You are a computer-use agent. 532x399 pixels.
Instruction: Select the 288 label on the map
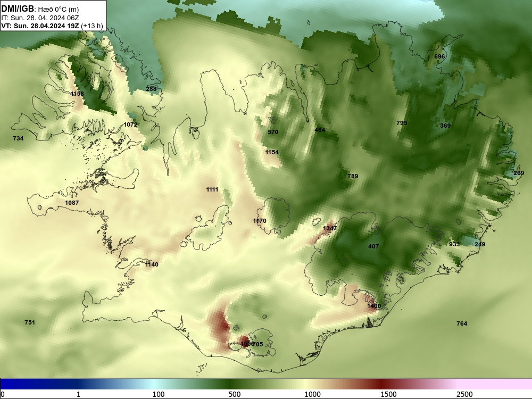click(x=151, y=89)
